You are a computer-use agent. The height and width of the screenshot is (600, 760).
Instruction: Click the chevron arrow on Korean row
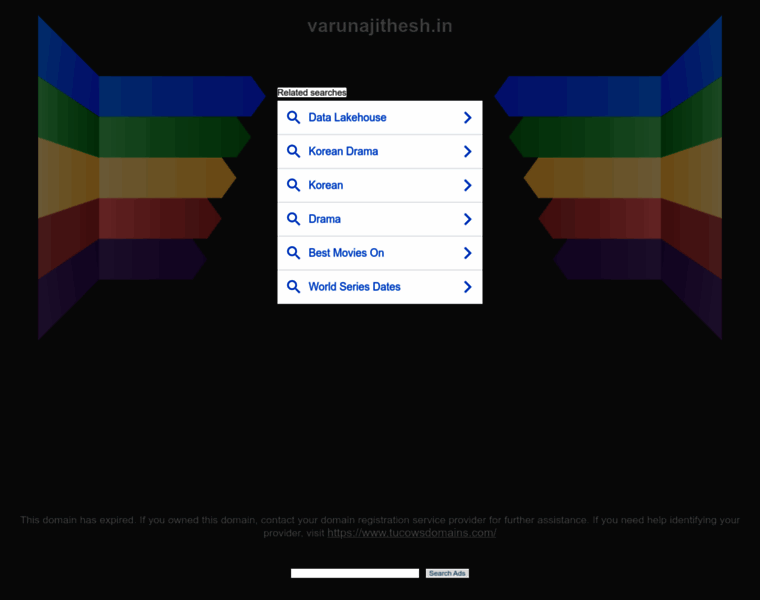[x=467, y=185]
